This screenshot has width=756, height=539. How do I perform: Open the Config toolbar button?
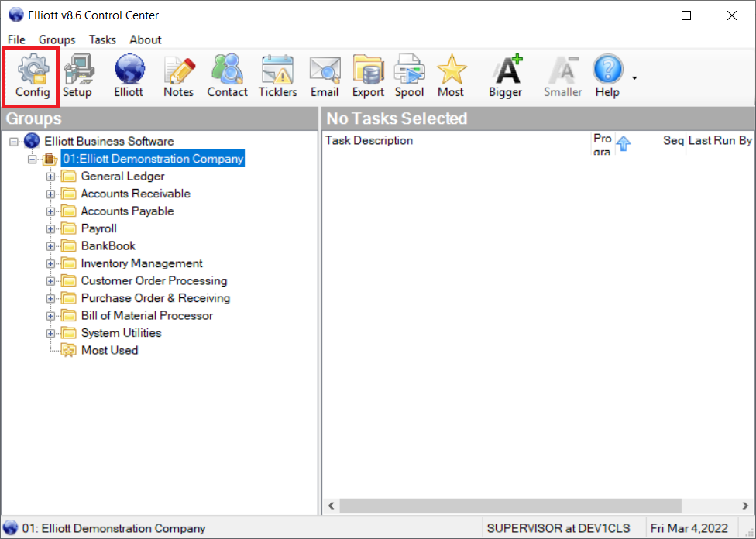tap(33, 76)
